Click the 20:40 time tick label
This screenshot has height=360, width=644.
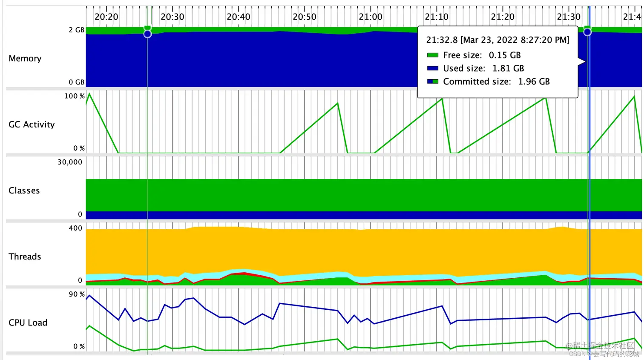click(239, 17)
